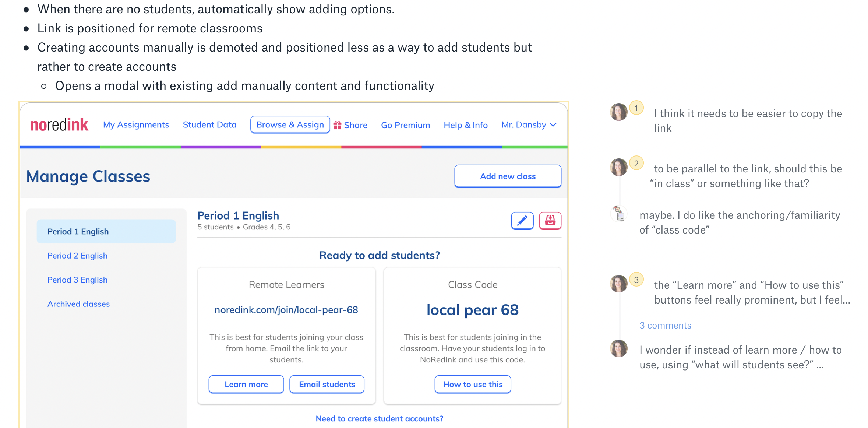Click the Add new class button
This screenshot has height=428, width=868.
pyautogui.click(x=508, y=176)
